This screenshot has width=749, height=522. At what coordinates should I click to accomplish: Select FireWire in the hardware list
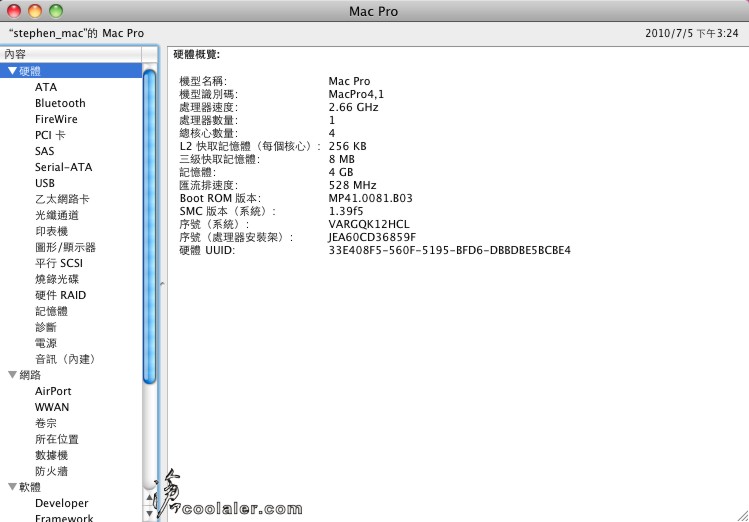56,119
